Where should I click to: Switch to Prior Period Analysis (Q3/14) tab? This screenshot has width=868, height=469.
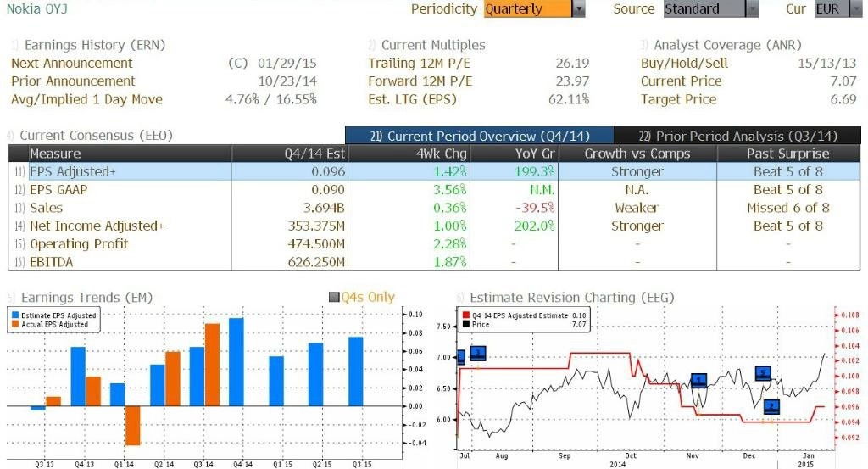tap(737, 136)
